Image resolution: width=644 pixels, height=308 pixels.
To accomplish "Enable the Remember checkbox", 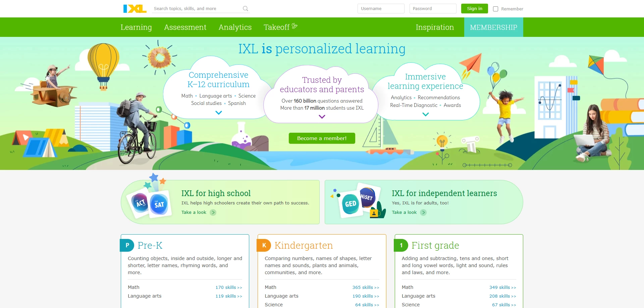I will (x=495, y=9).
